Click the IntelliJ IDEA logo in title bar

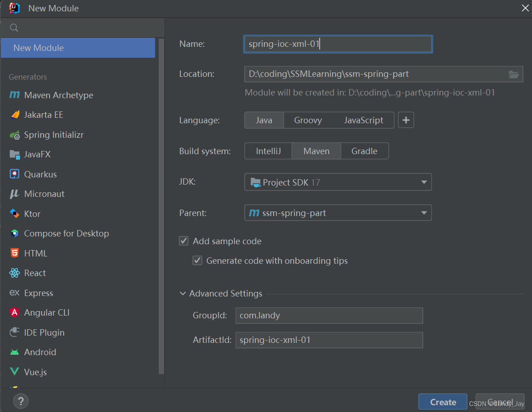coord(14,8)
